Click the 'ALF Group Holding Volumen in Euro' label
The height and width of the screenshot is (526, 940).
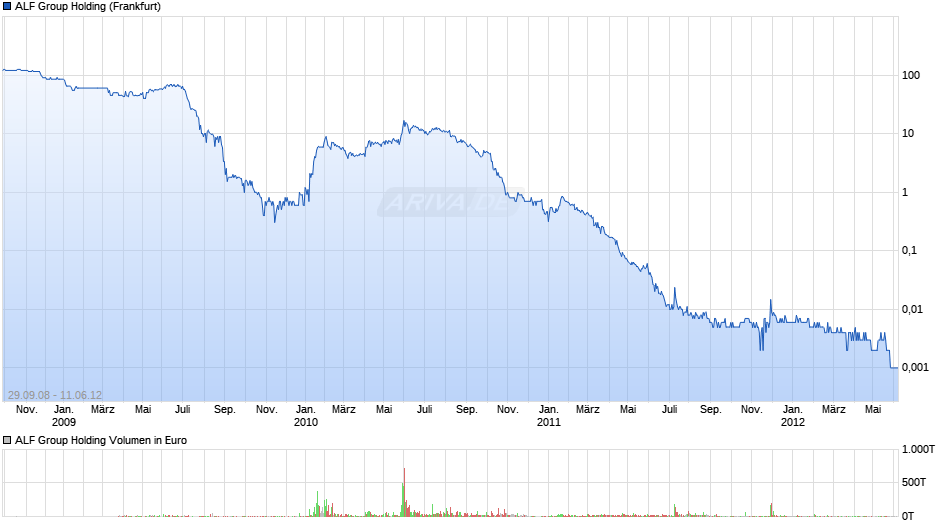tap(101, 440)
